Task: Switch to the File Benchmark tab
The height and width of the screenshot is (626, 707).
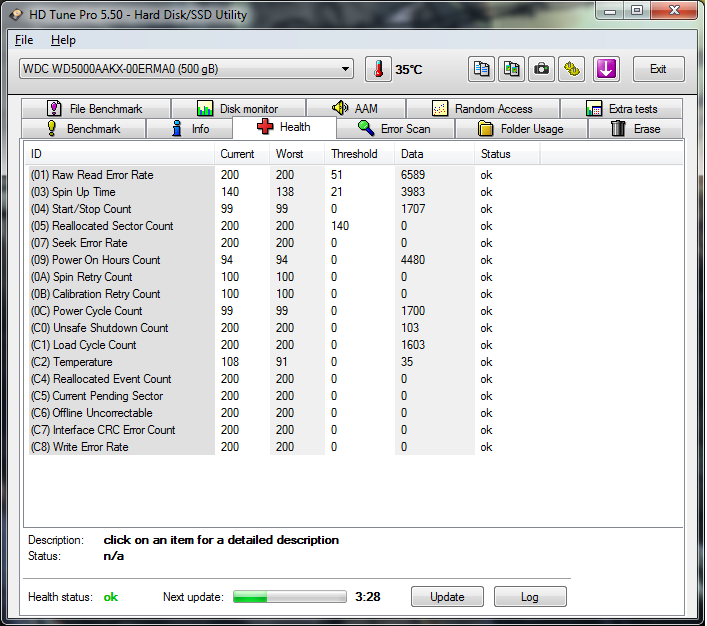Action: (x=96, y=109)
